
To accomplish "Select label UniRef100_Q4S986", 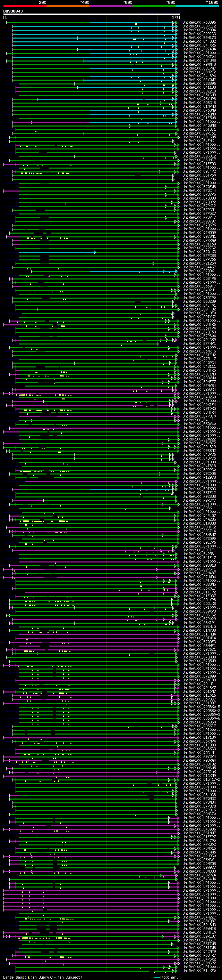I will click(199, 829).
